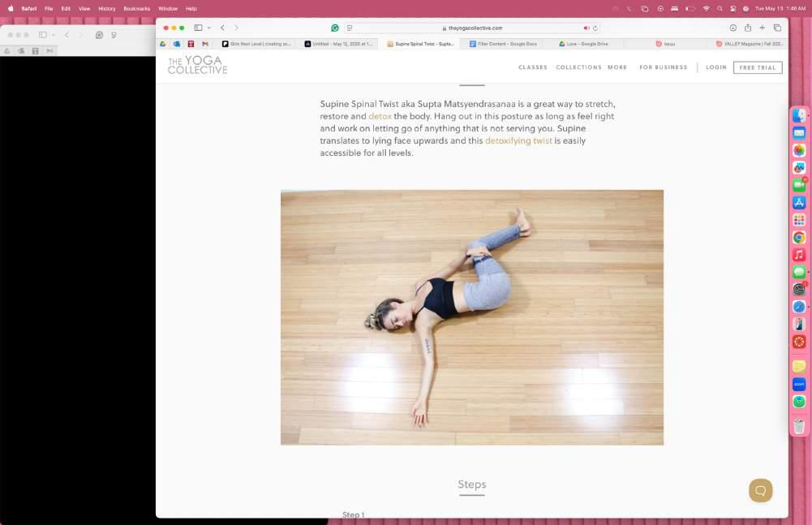Screen dimensions: 812x525
Task: Switch to the Untitled May 12 tab
Action: pos(338,44)
